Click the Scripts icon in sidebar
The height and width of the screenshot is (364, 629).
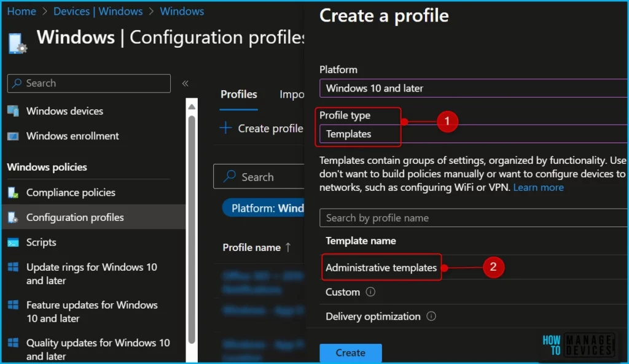click(x=13, y=242)
